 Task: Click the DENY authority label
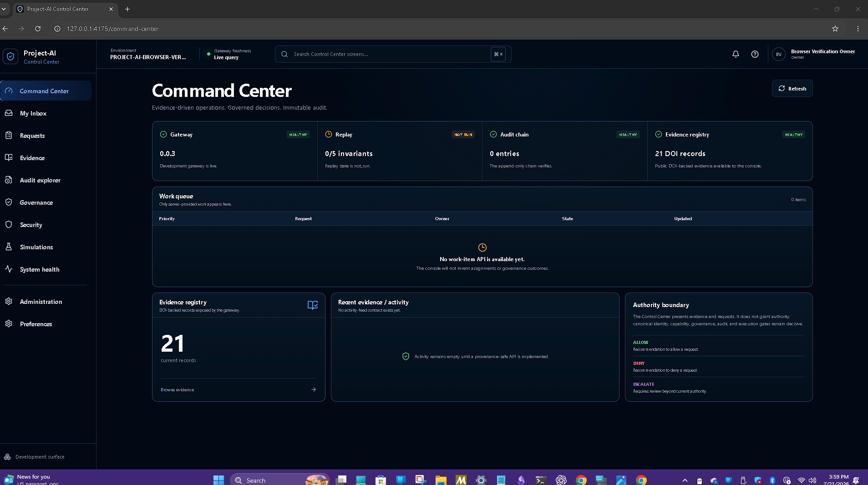[x=639, y=364]
